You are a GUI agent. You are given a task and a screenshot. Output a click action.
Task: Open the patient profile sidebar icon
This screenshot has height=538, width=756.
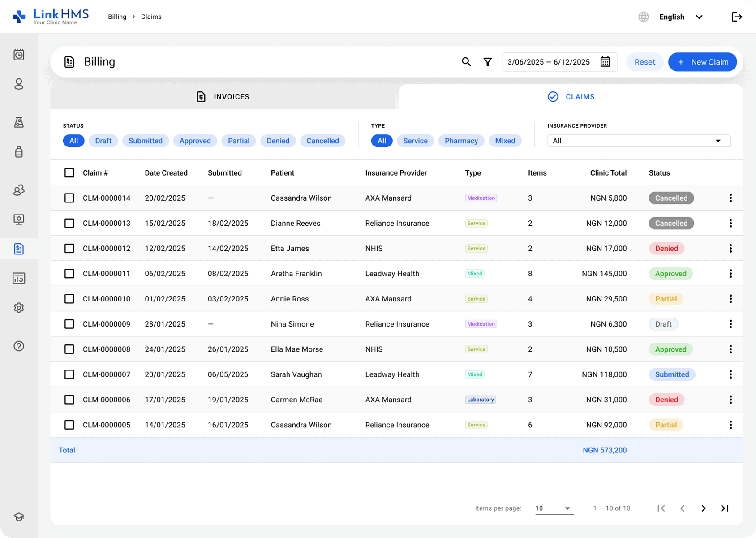tap(19, 84)
